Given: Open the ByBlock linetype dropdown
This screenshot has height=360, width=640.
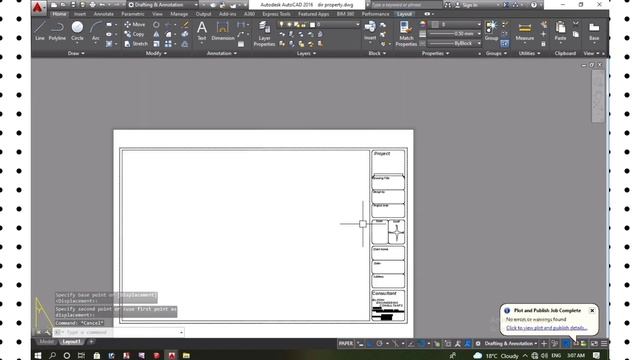Looking at the screenshot, I should (455, 43).
